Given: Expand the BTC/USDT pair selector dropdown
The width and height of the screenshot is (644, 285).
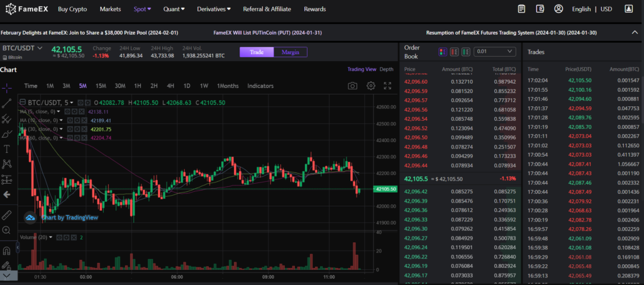Looking at the screenshot, I should click(x=40, y=48).
